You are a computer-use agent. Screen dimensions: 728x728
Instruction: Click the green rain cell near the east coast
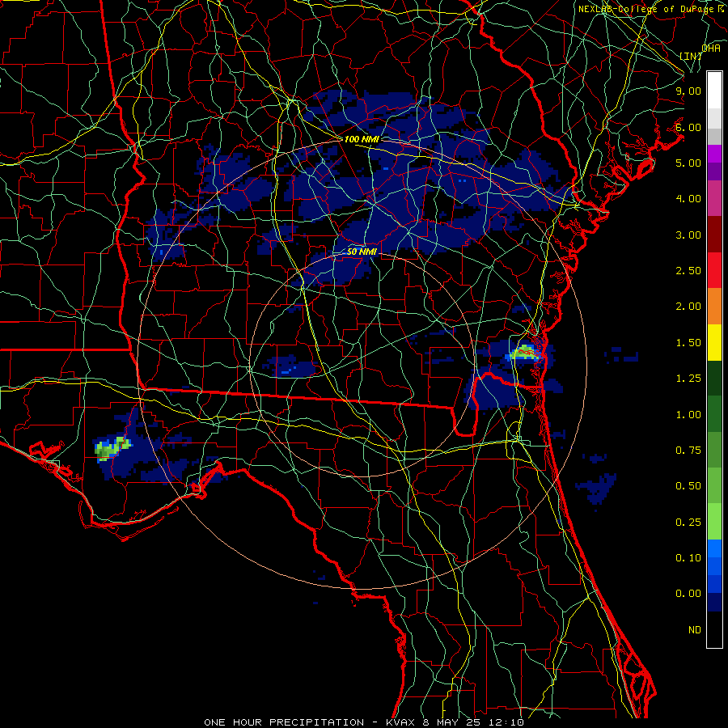[525, 353]
